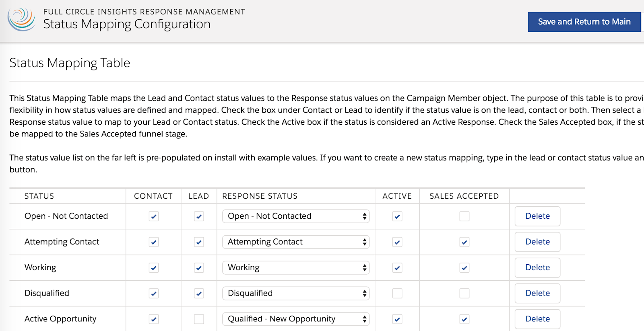
Task: Check Active box for Disqualified row
Action: coord(397,294)
